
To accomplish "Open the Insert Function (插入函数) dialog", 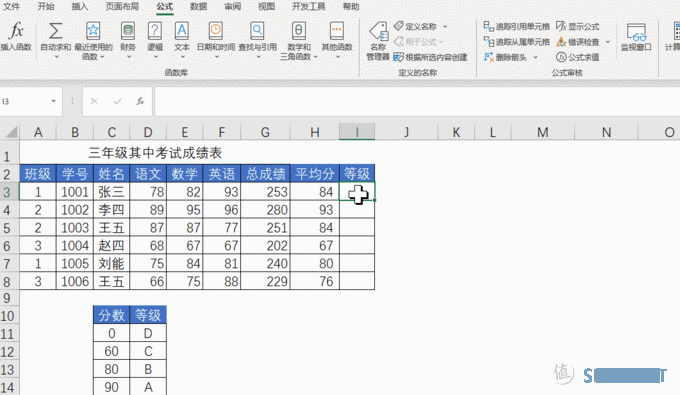I will click(16, 37).
